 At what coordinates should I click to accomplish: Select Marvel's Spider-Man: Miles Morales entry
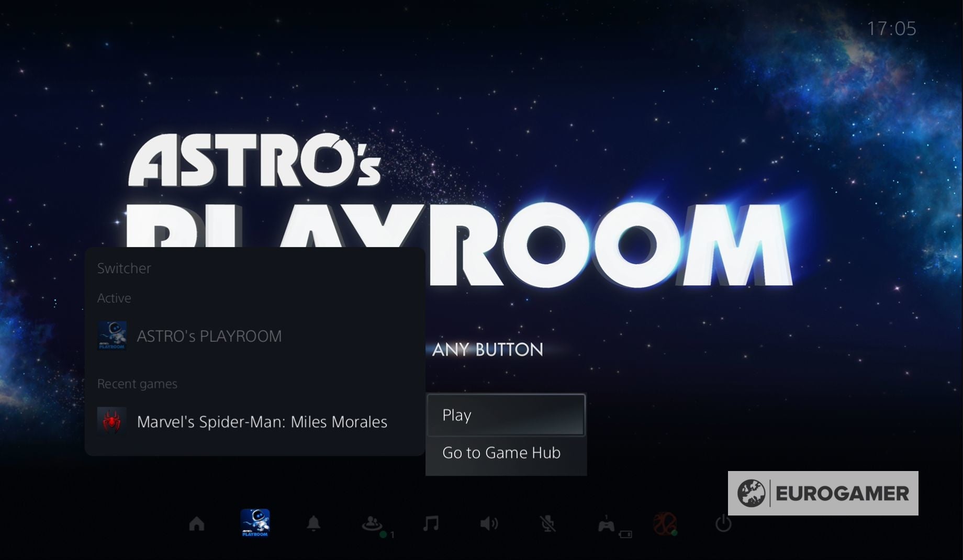tap(255, 422)
